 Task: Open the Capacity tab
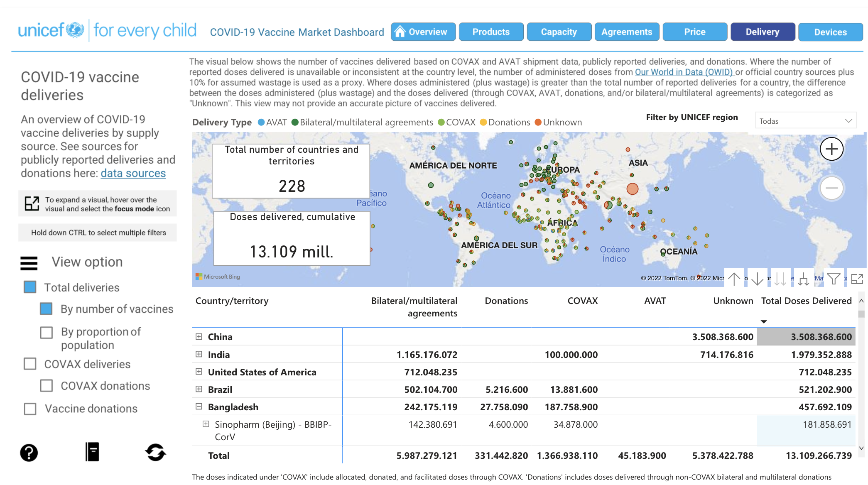(559, 32)
